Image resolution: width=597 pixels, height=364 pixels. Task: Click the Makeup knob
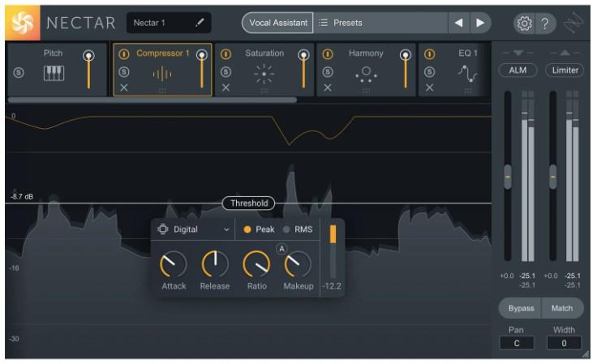coord(298,264)
